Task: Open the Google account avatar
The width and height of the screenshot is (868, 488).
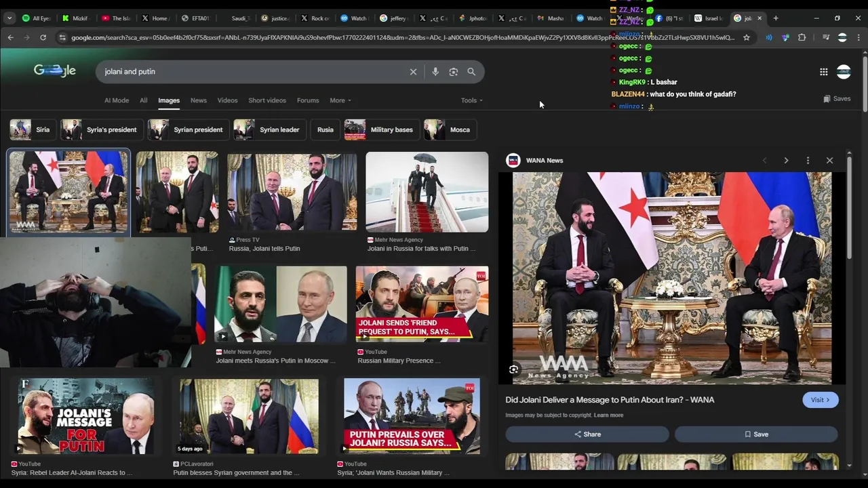Action: 844,72
